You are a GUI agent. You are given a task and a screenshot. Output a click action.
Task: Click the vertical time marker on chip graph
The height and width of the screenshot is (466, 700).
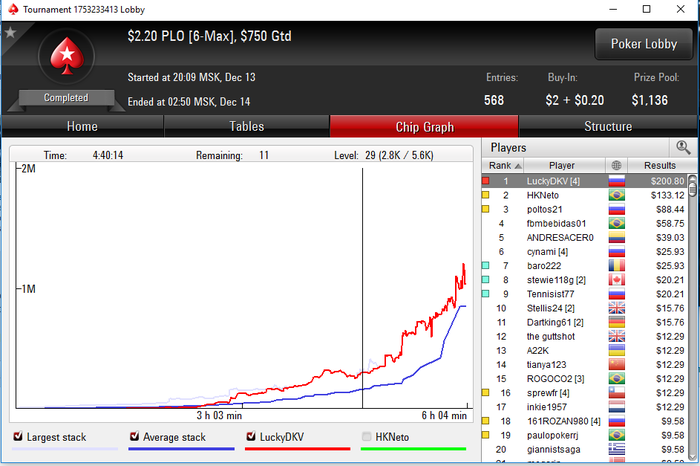(362, 288)
